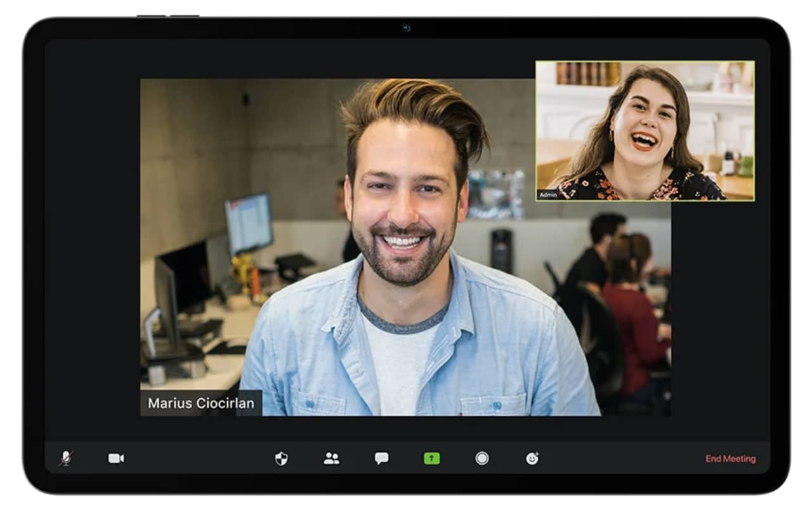
Task: Click the Marius Ciocirlan name label
Action: coord(201,403)
